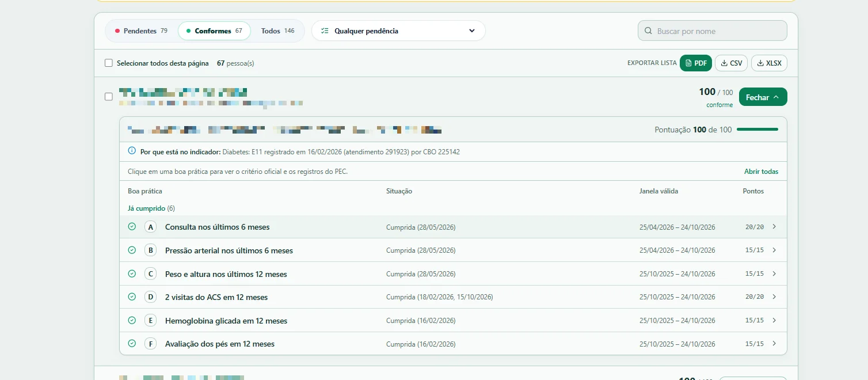Expand 'Consulta nos últimos 6 meses' row chevron
Screen dimensions: 868x380
774,226
